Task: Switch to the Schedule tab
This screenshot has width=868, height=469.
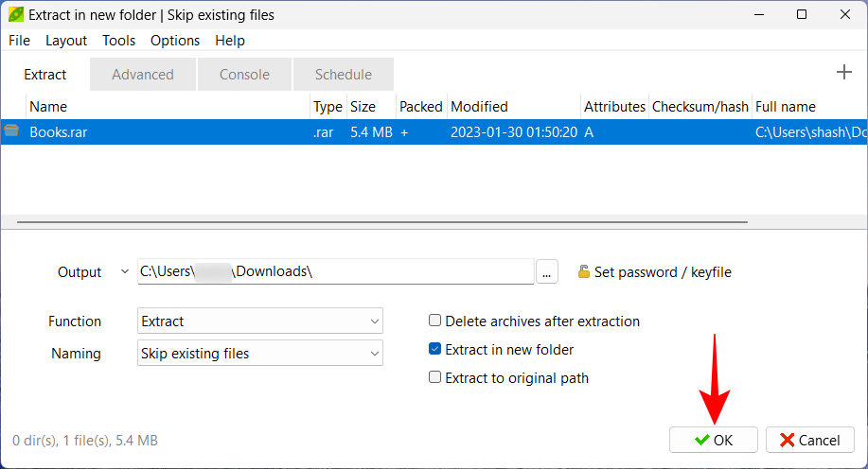Action: [x=343, y=75]
